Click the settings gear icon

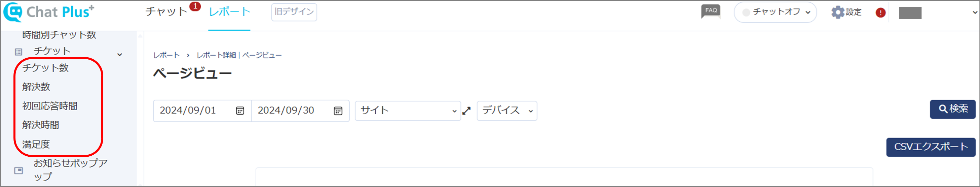tap(837, 12)
